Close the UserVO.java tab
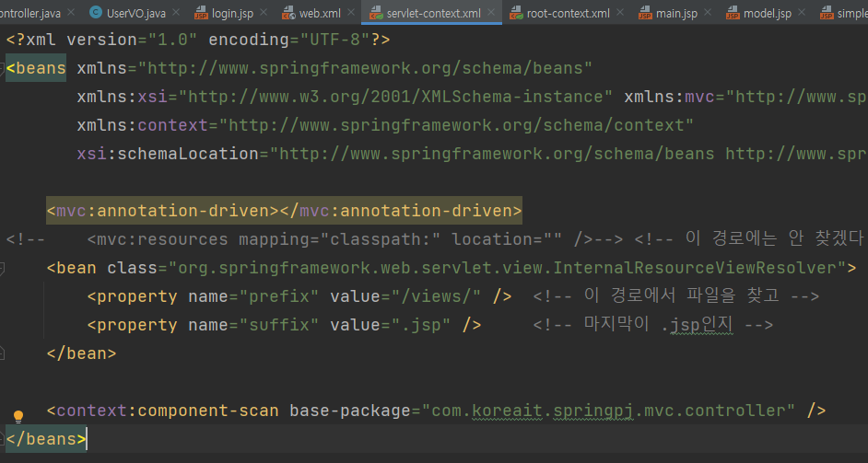This screenshot has width=868, height=463. click(x=176, y=12)
